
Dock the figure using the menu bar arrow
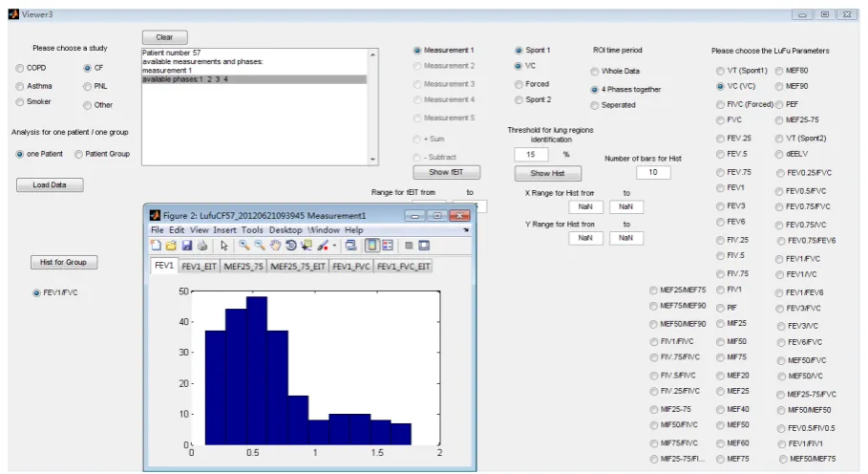click(466, 229)
